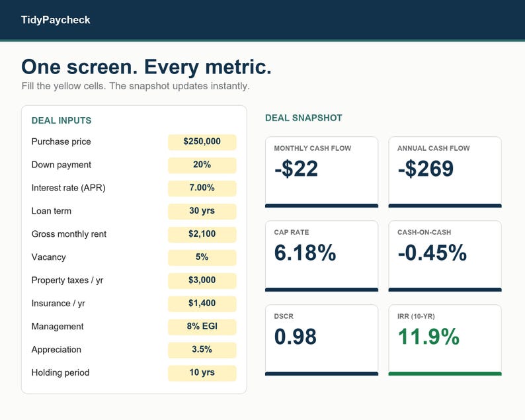Select the Cash-on-Cash card
The height and width of the screenshot is (420, 525).
click(445, 256)
